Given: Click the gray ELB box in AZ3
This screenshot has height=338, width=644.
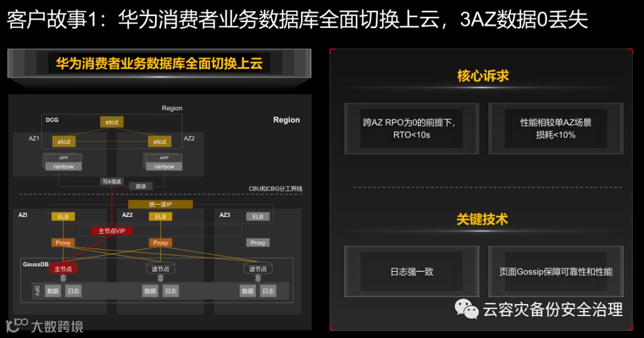Looking at the screenshot, I should 258,216.
